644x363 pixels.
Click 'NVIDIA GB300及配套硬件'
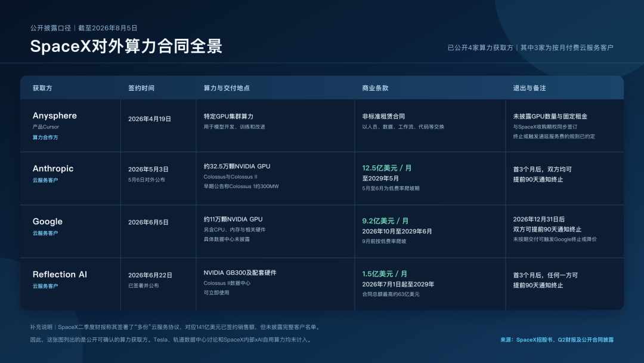240,273
